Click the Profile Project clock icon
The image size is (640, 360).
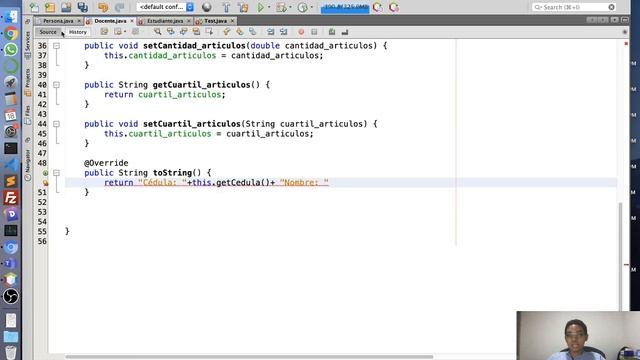pos(303,7)
